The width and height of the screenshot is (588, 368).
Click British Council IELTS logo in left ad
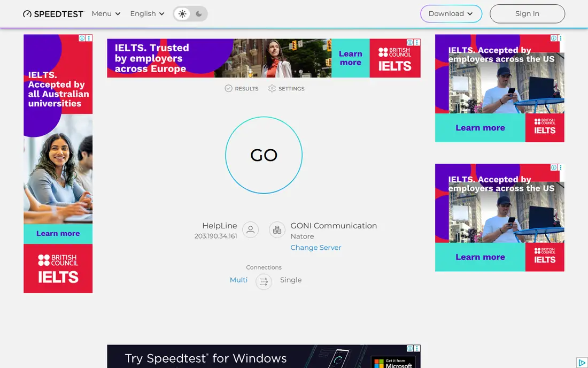click(58, 269)
